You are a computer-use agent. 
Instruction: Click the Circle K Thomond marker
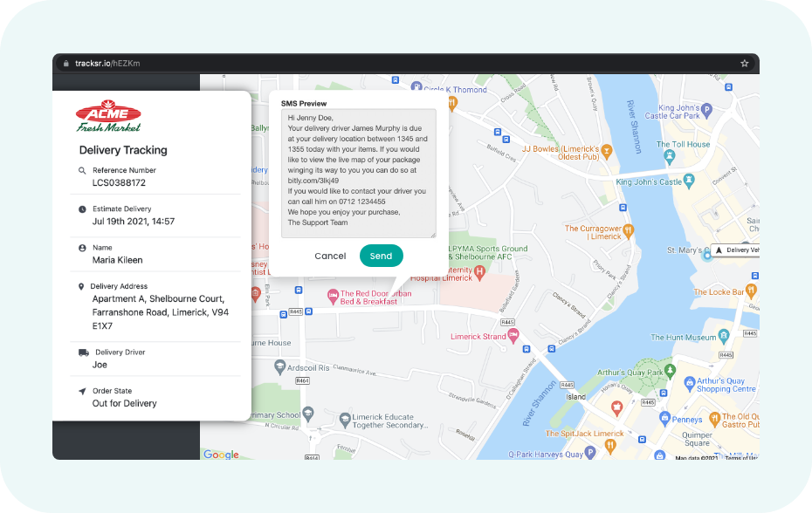[x=416, y=86]
